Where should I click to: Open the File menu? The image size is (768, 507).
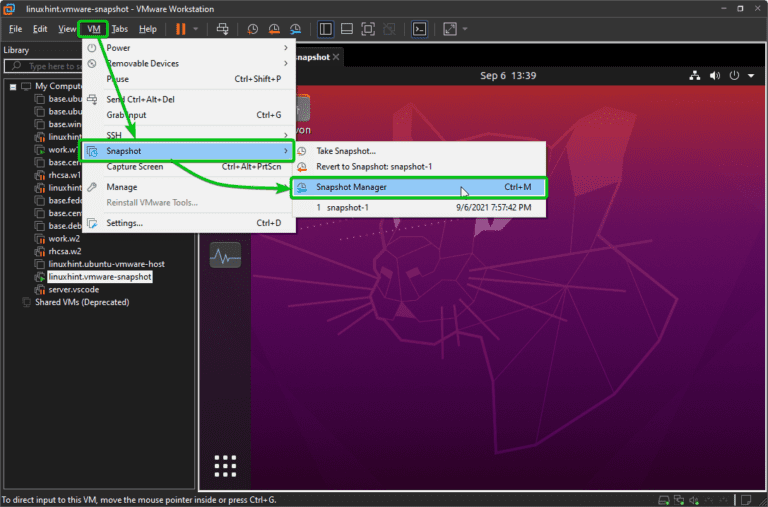(15, 29)
